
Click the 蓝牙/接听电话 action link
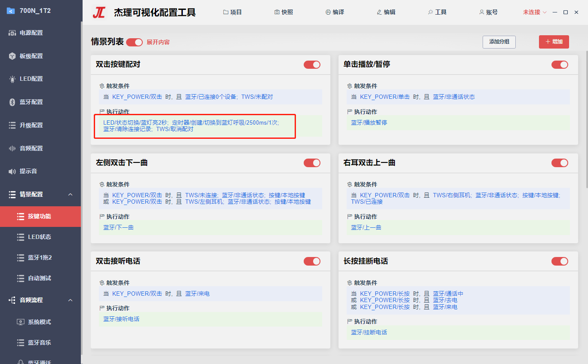point(121,319)
